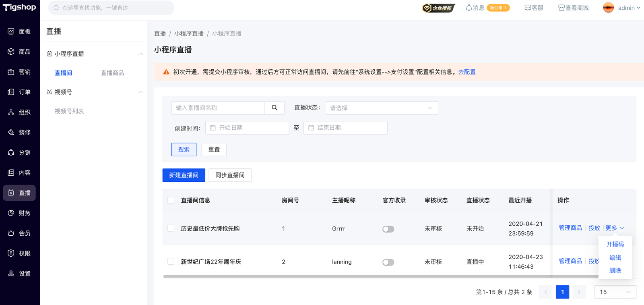Check the select-all checkbox in table header
Screen dimensions: 644x305
coord(171,200)
